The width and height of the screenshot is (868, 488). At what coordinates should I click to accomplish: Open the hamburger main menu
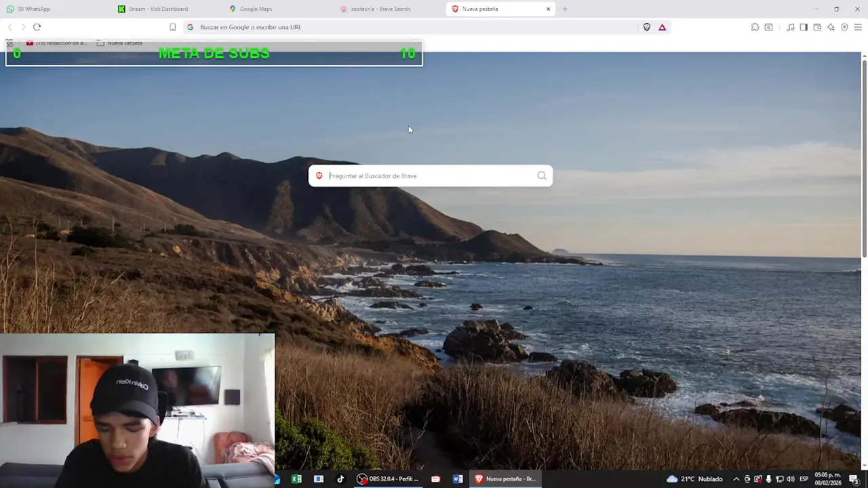[858, 27]
